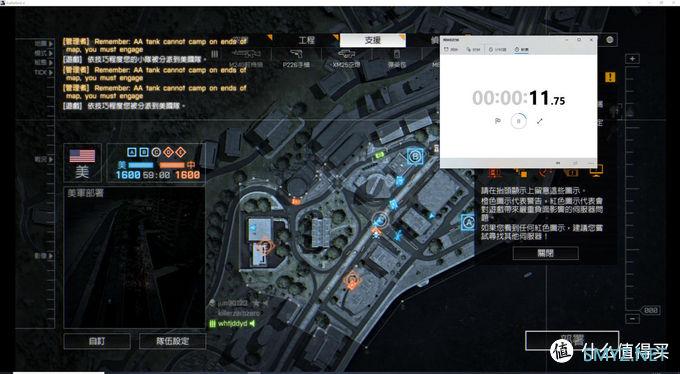The height and width of the screenshot is (374, 680).
Task: Click the orange monitor icon below the clock window
Action: click(x=597, y=172)
